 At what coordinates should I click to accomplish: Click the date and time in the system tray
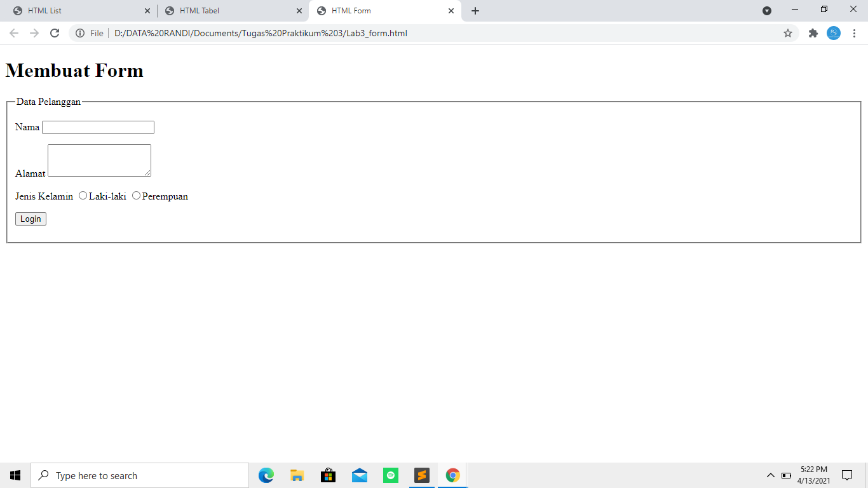click(x=815, y=475)
